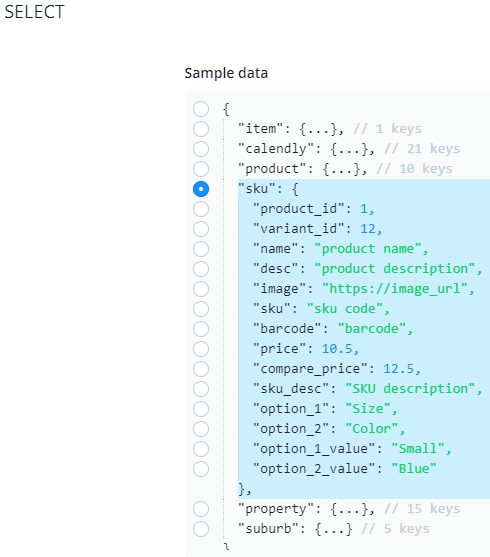Select the radio button beside "item"
The image size is (490, 557).
click(x=201, y=129)
